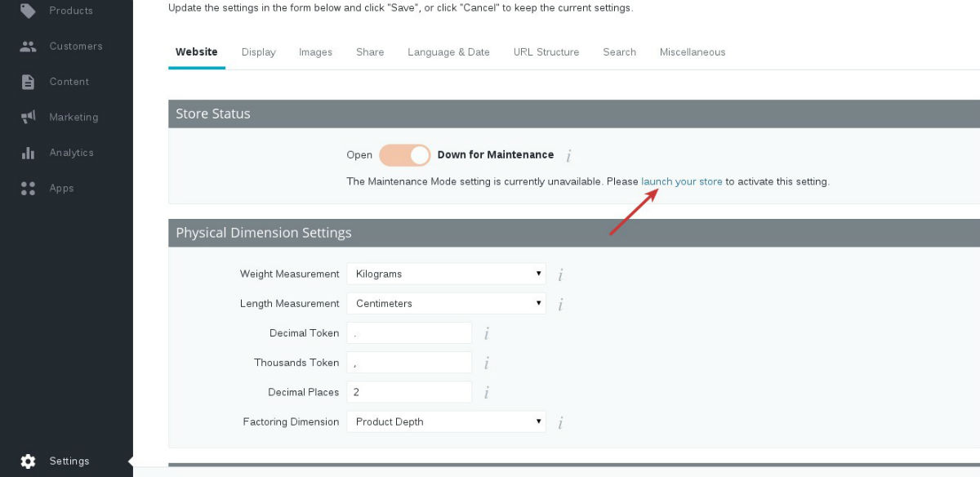This screenshot has width=980, height=477.
Task: Click the "launch your store" link
Action: 682,181
